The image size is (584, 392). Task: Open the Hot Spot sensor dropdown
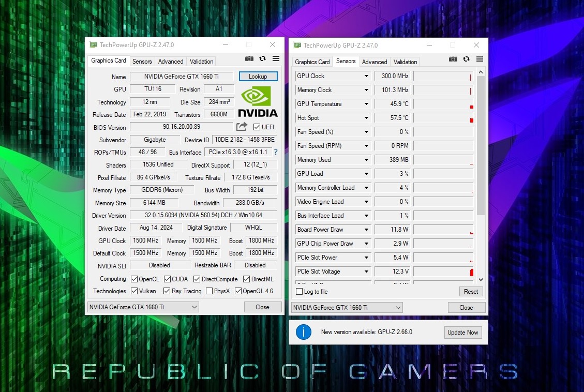(x=366, y=118)
